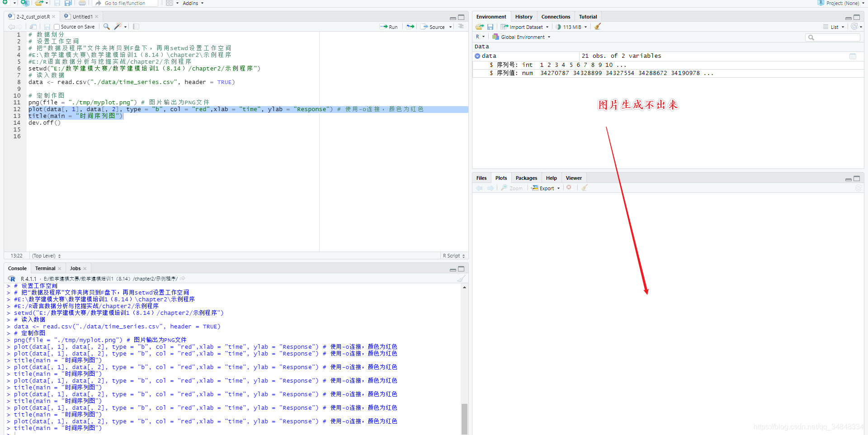
Task: Click the Next plot arrow icon
Action: point(491,188)
